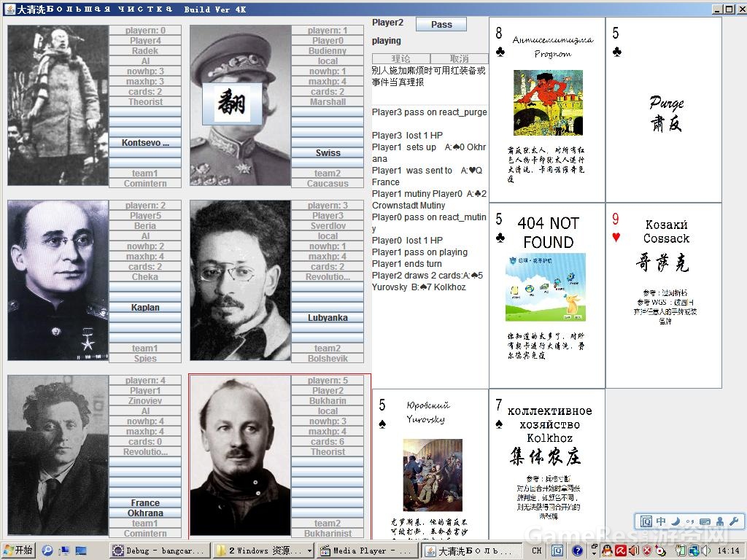Click the 'Beria' name label
The image size is (747, 560).
(145, 226)
